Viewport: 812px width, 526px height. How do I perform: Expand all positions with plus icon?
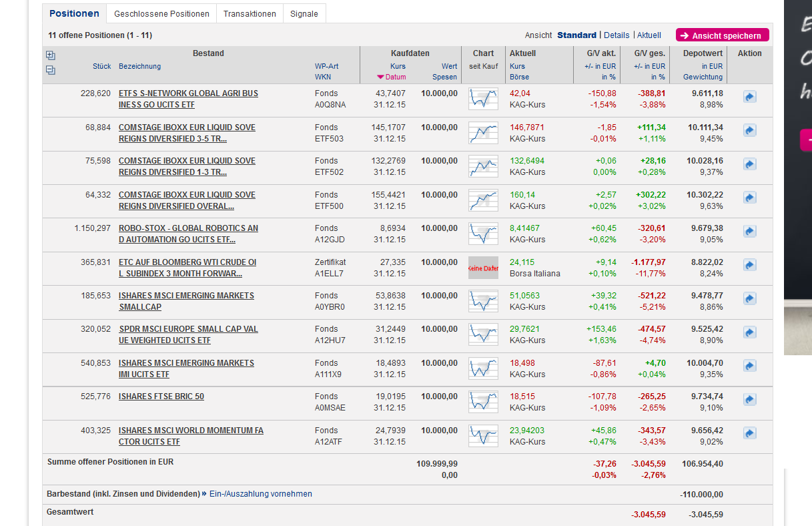pos(51,55)
